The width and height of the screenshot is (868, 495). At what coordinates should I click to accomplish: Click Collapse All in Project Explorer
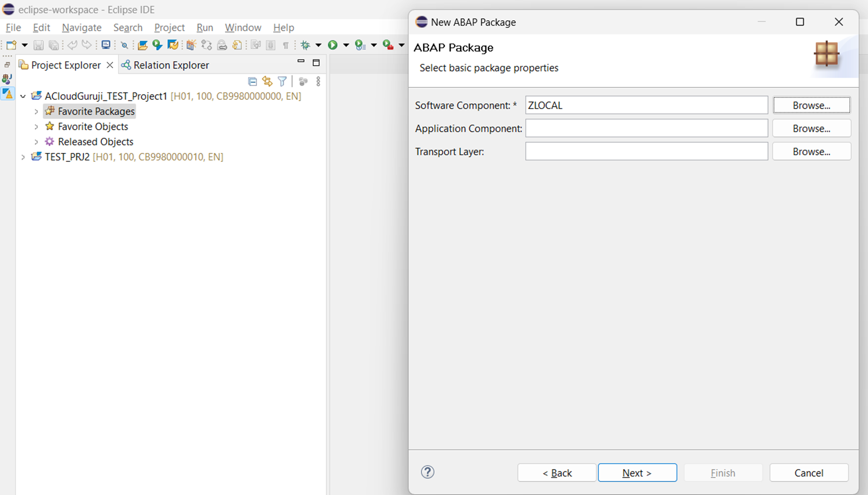252,81
